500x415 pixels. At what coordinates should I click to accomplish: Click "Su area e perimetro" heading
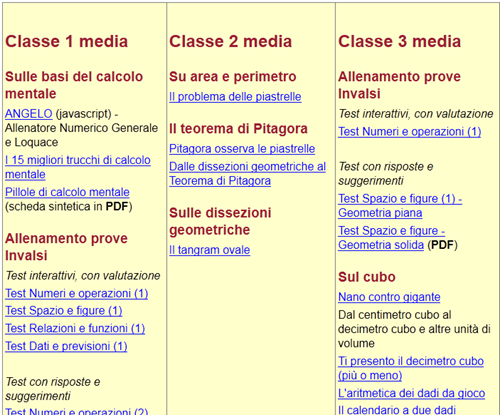(233, 77)
